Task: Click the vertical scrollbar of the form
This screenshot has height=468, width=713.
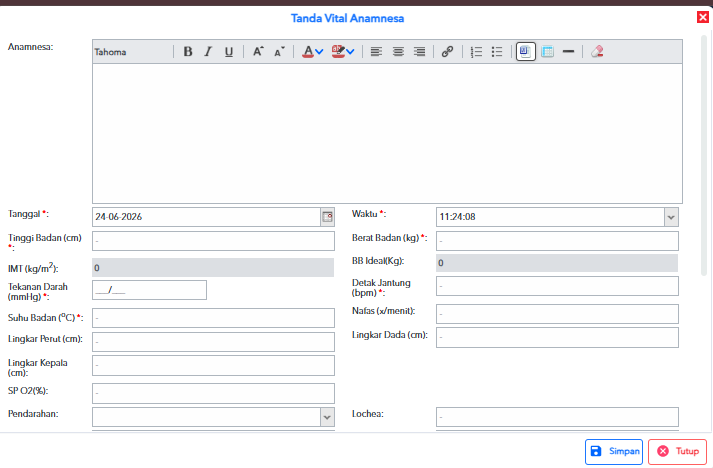Action: pos(704,155)
